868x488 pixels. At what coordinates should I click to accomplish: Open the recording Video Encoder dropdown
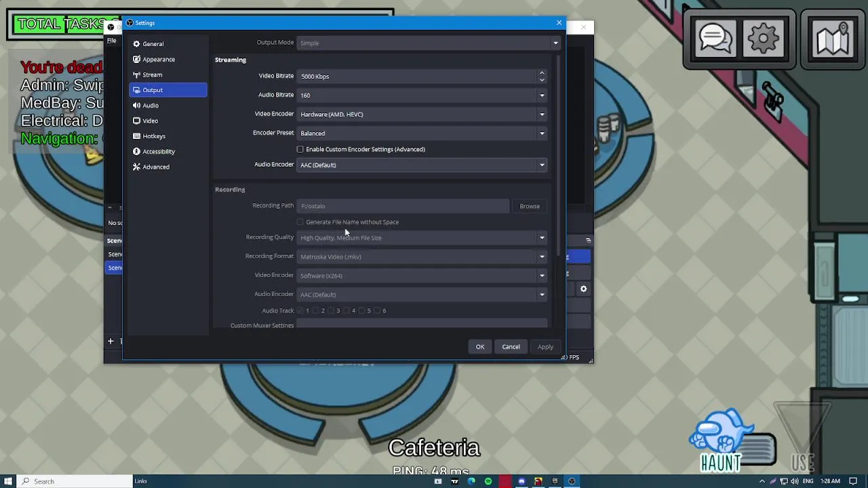[422, 276]
